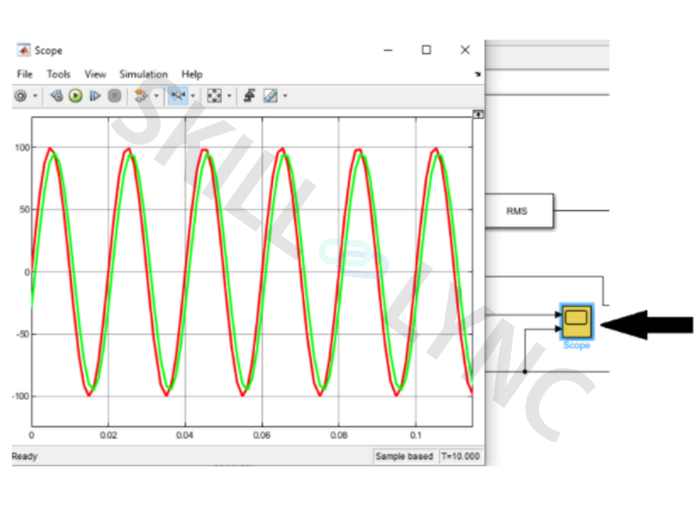Toggle the zoom X tool

[178, 96]
